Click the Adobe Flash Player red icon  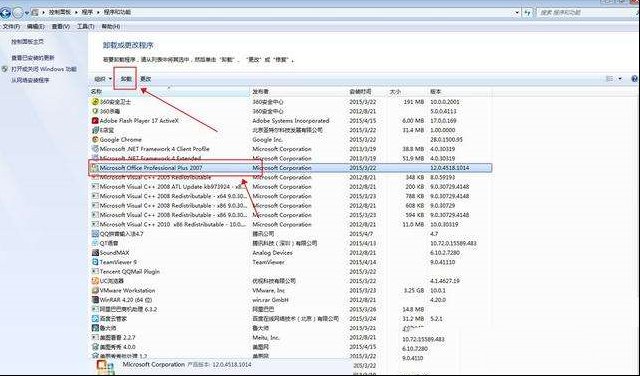(95, 121)
